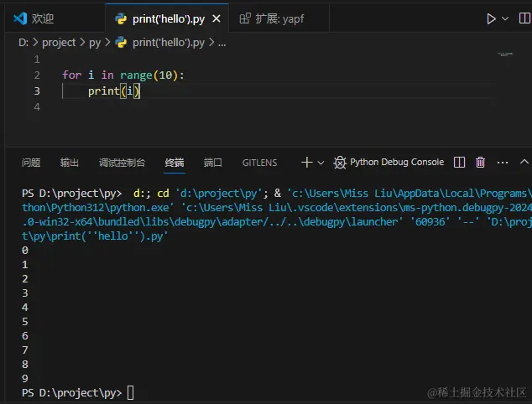Click the terminal prompt input at the bottom
532x404 pixels.
click(x=131, y=393)
